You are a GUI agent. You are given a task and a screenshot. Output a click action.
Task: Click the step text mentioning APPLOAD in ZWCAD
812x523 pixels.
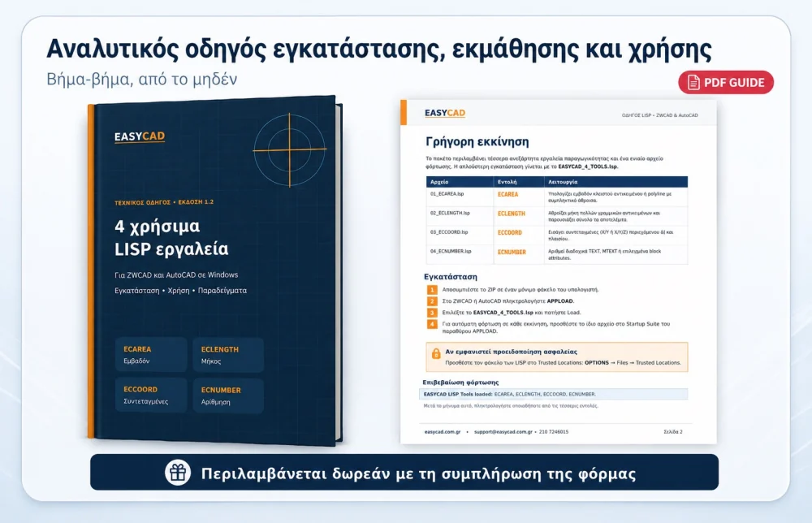tap(508, 300)
